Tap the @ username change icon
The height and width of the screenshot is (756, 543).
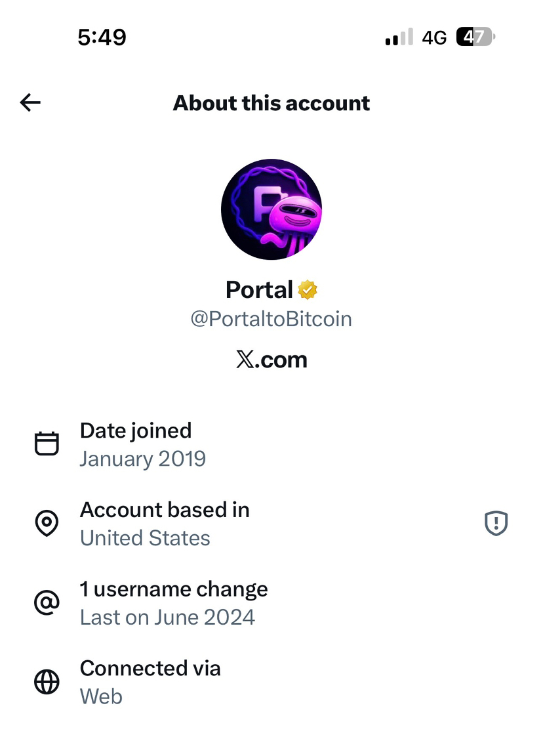point(47,603)
